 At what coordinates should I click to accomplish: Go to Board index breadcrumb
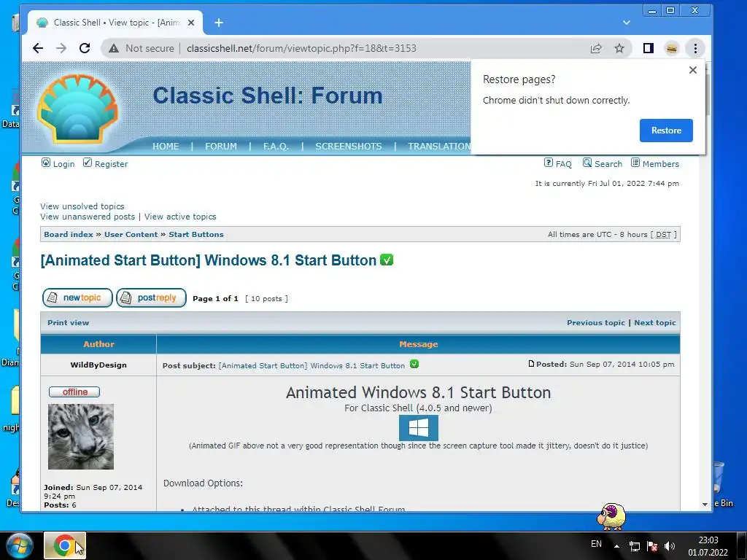(x=69, y=234)
